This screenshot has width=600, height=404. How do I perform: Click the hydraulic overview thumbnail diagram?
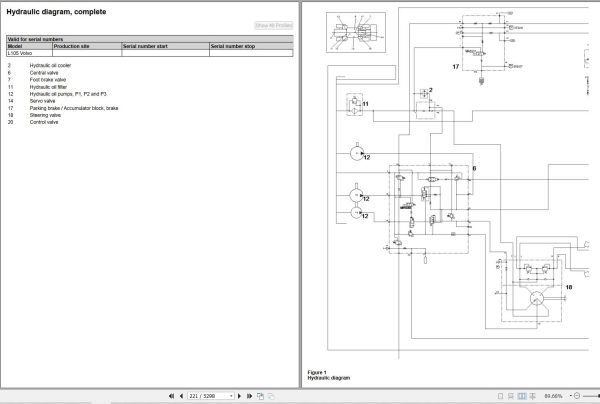356,33
